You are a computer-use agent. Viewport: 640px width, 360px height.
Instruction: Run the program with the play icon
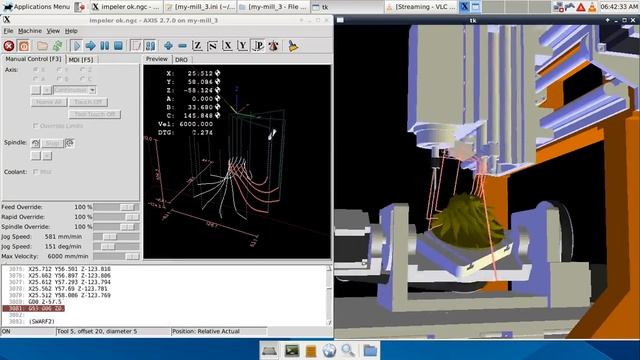pyautogui.click(x=76, y=46)
